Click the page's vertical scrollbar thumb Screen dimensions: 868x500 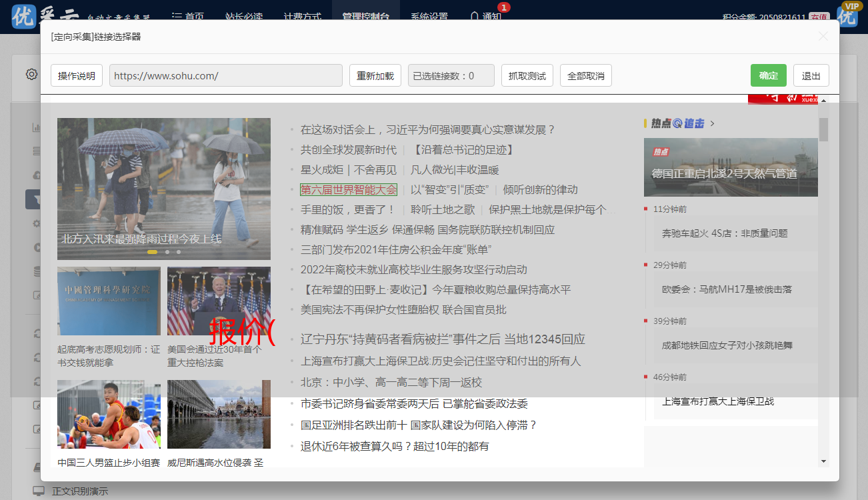pos(823,129)
